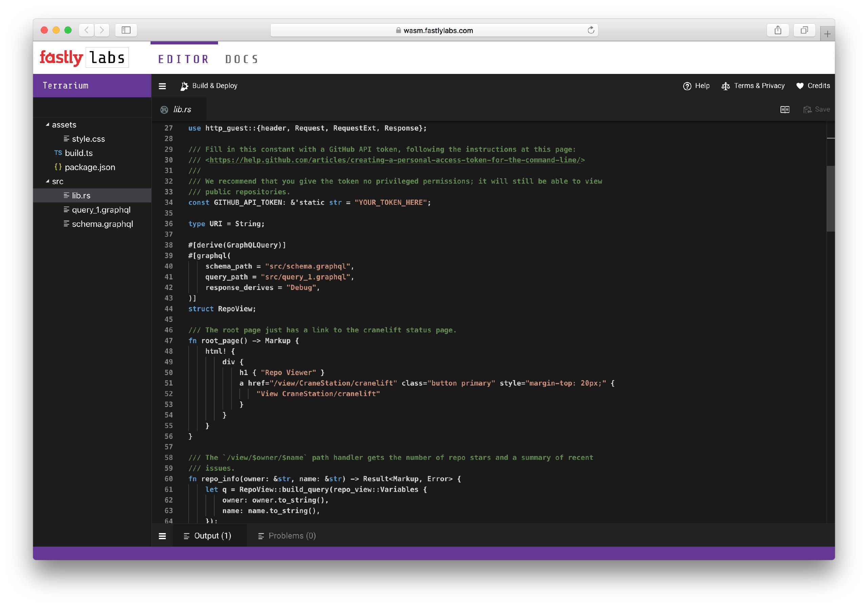Image resolution: width=868 pixels, height=607 pixels.
Task: Click Safari's share button
Action: (777, 30)
